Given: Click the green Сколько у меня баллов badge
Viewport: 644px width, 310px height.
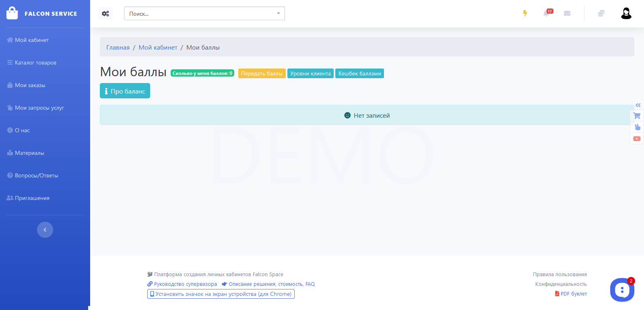Looking at the screenshot, I should 202,73.
